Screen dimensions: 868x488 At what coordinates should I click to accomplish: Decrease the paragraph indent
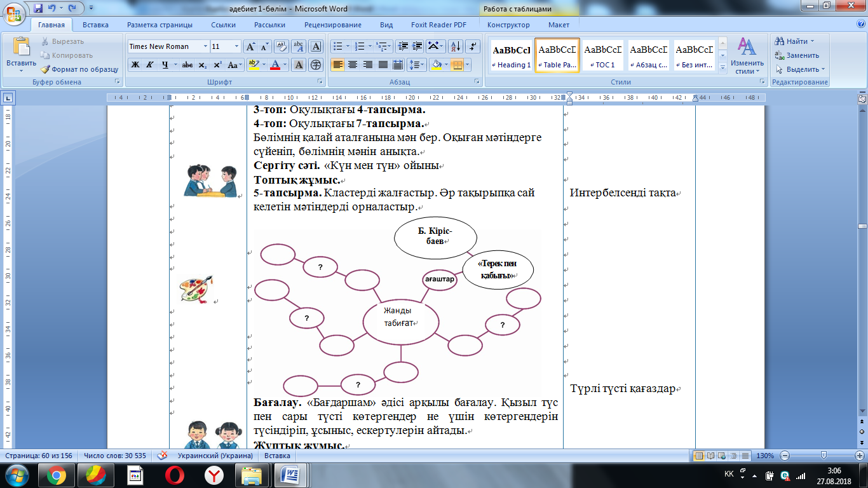click(402, 46)
